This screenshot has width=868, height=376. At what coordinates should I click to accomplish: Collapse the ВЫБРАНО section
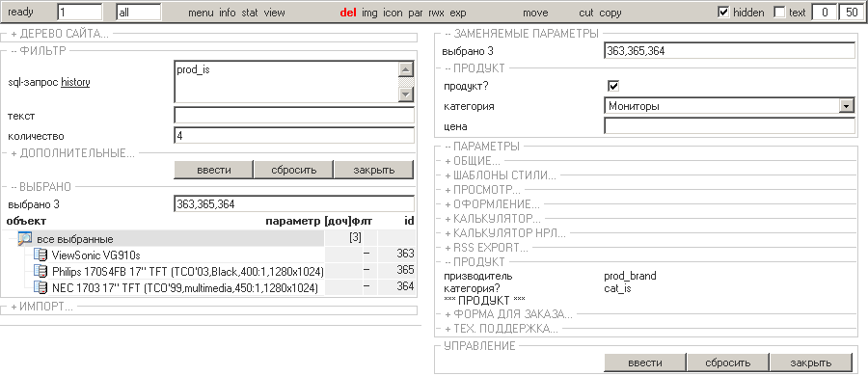click(41, 187)
